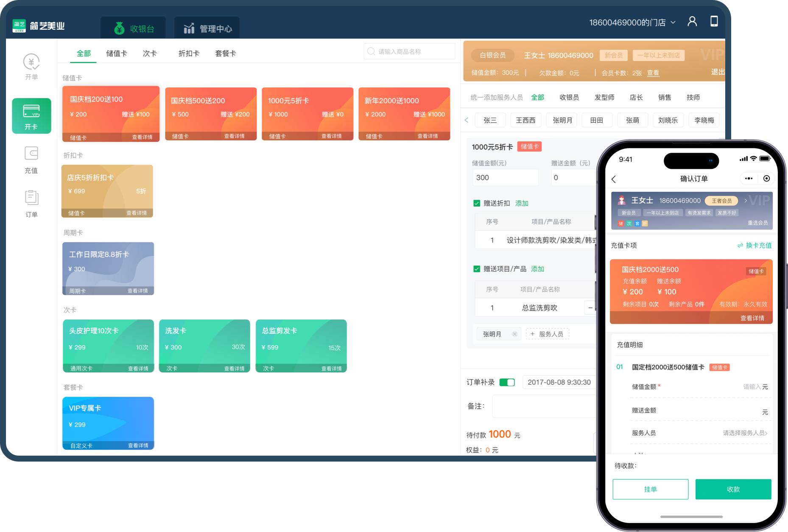Select the 全部 card category tab
This screenshot has width=788, height=532.
point(84,53)
